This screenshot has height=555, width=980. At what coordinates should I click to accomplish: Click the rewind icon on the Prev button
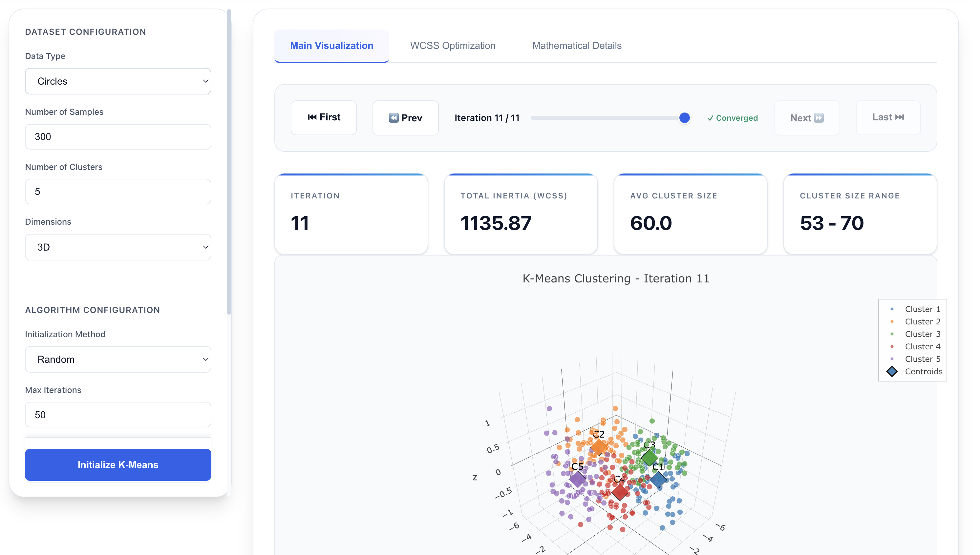pos(394,118)
